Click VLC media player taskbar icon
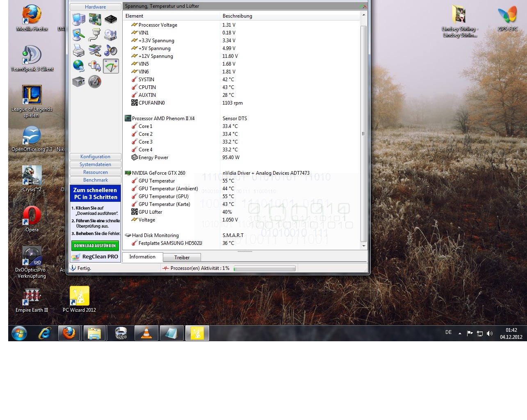This screenshot has width=527, height=420. tap(146, 333)
